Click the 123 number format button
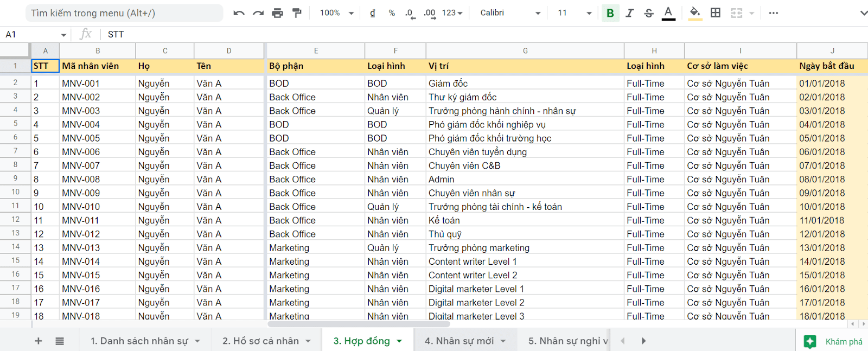The height and width of the screenshot is (351, 868). pos(452,13)
